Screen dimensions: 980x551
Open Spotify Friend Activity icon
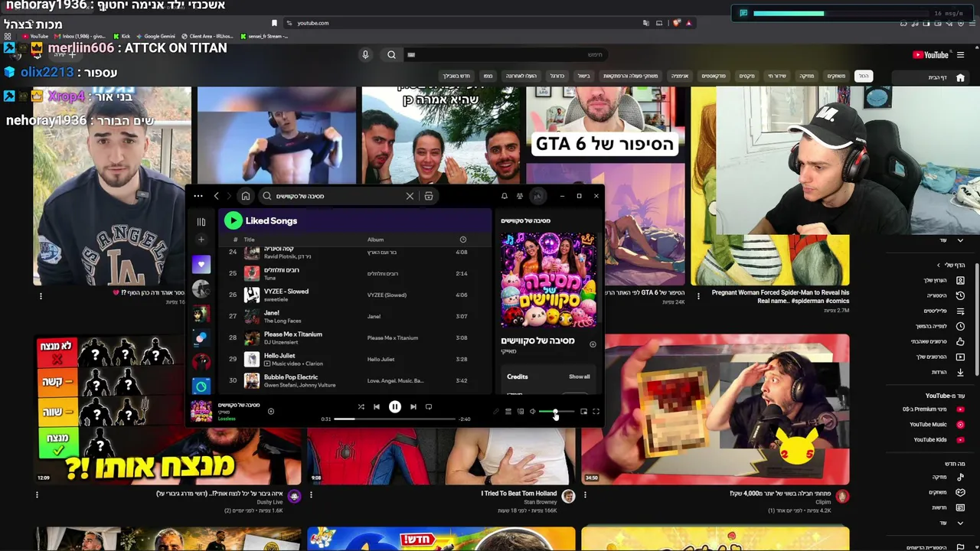pos(520,196)
